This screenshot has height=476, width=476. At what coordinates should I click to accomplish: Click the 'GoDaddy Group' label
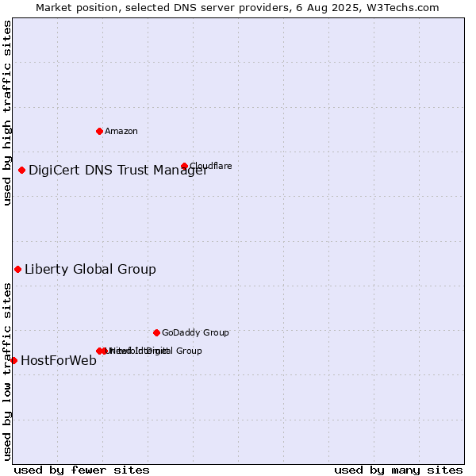click(x=195, y=332)
